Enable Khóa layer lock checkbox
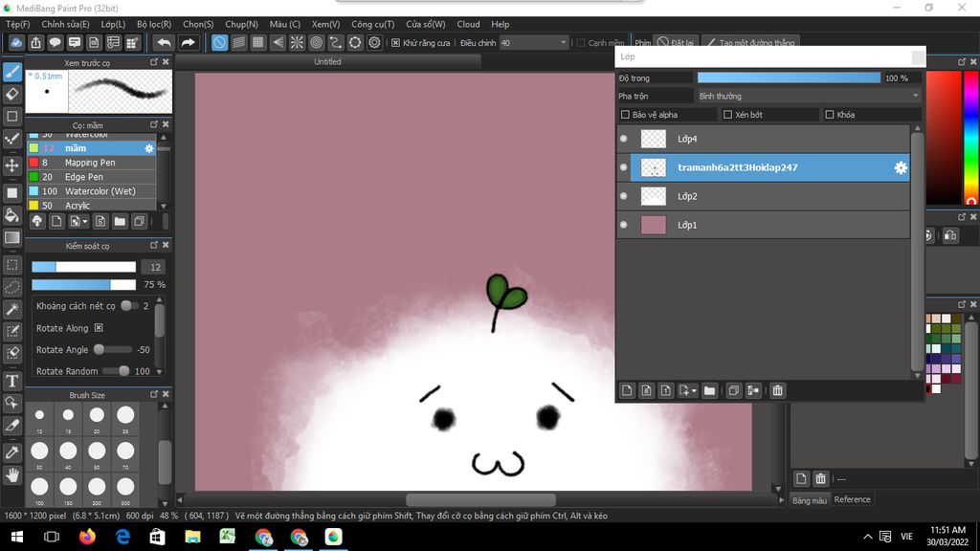980x551 pixels. [x=830, y=115]
